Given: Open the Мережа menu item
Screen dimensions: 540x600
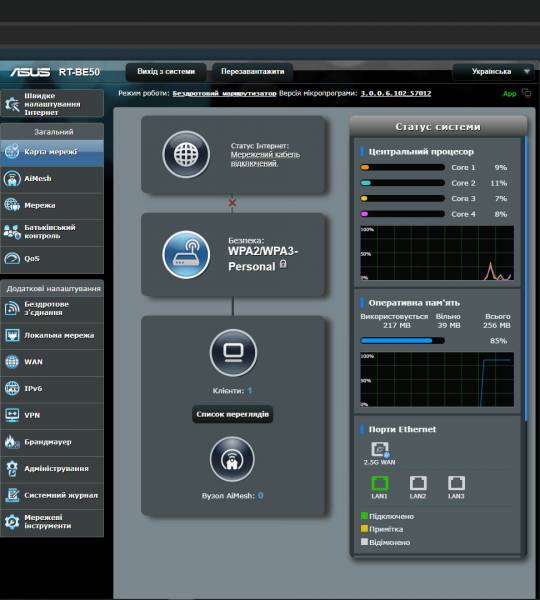Looking at the screenshot, I should click(52, 205).
